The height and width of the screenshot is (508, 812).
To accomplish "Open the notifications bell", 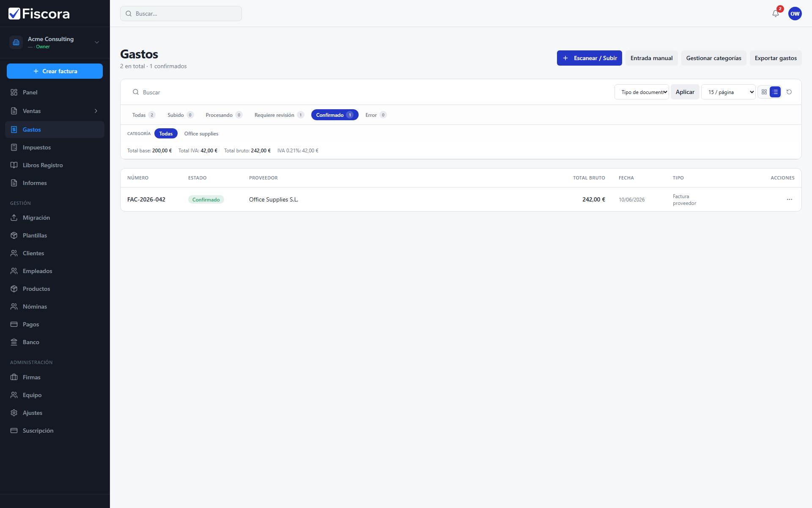I will [x=775, y=14].
